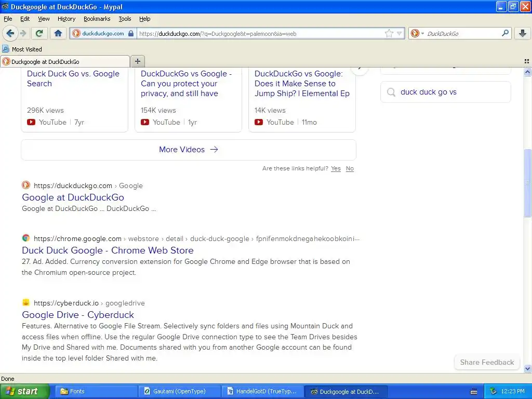Image resolution: width=532 pixels, height=399 pixels.
Task: Click the Share Feedback button
Action: 486,362
